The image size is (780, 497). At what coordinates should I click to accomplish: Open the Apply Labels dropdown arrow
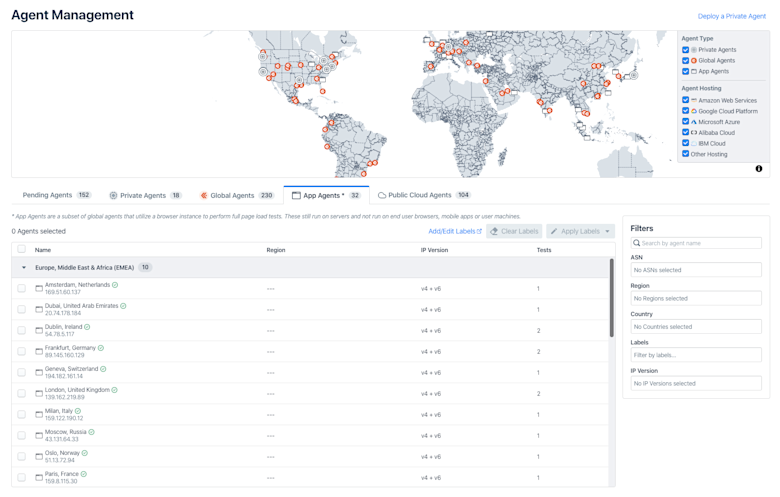[607, 231]
